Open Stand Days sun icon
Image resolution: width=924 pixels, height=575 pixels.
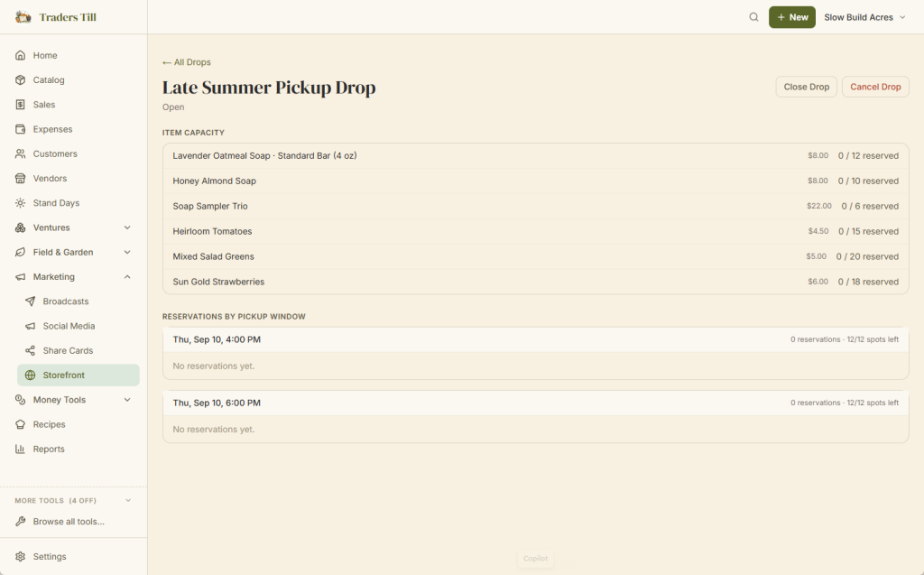[20, 203]
